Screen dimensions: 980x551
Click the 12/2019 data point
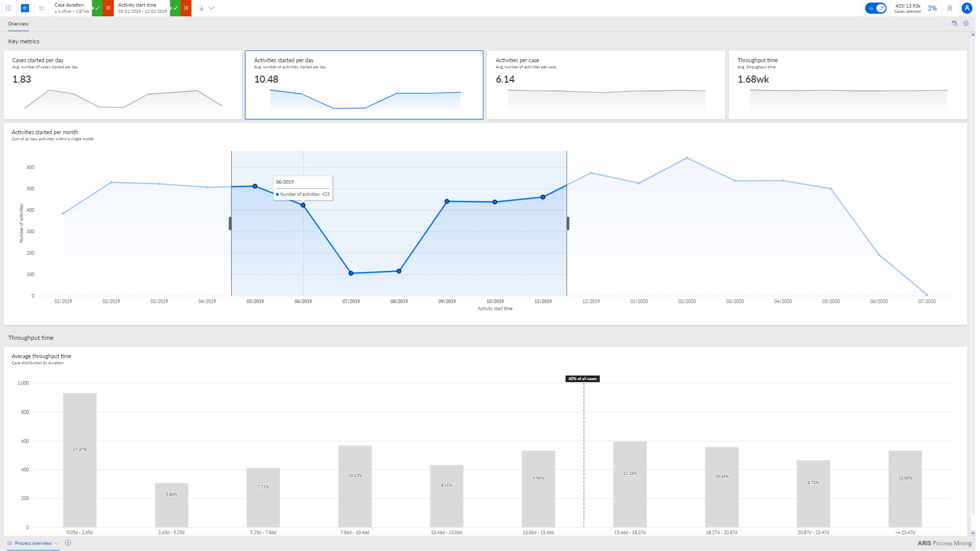(x=591, y=173)
